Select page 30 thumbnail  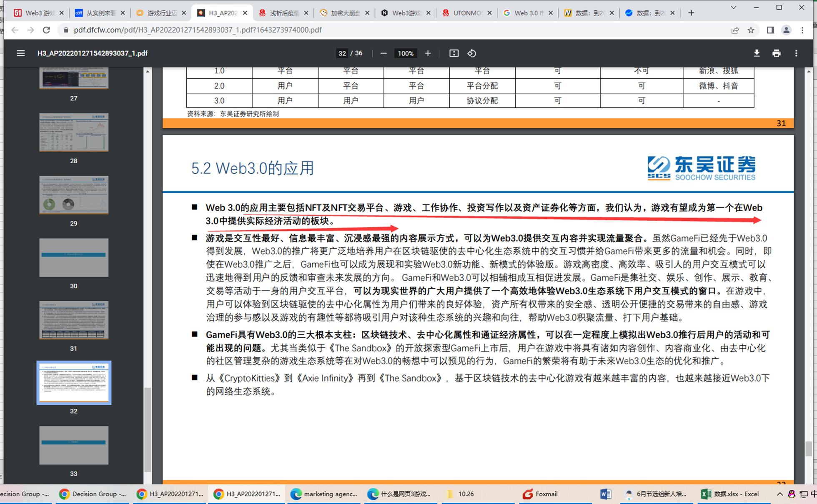[74, 257]
